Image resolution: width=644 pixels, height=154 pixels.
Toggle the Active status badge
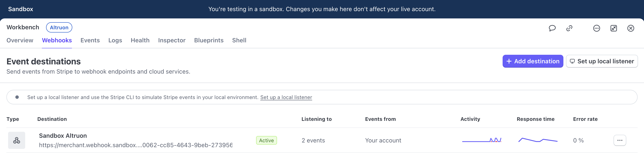[266, 141]
